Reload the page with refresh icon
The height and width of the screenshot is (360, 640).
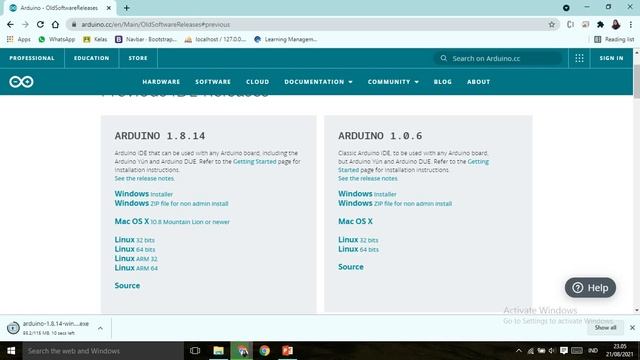(40, 24)
